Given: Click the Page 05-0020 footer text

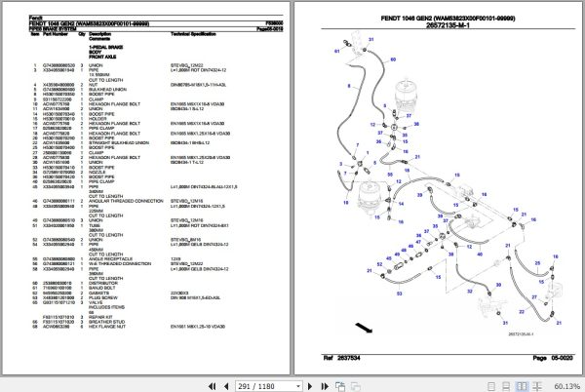Looking at the screenshot, I should [553, 358].
